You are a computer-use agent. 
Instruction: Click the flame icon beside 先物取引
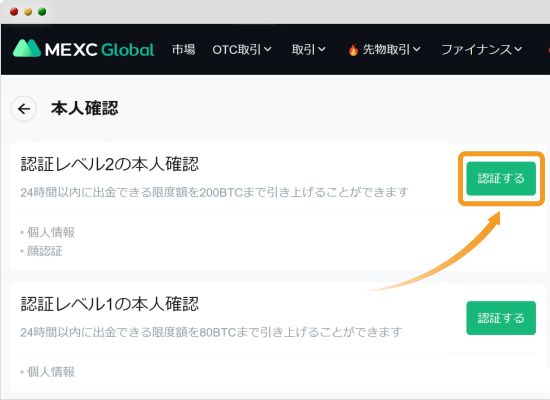click(353, 49)
